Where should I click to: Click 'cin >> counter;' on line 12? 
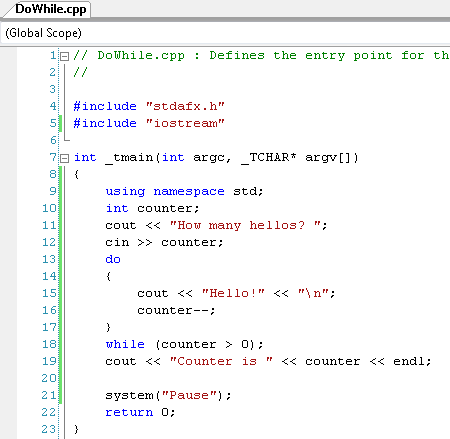(164, 242)
